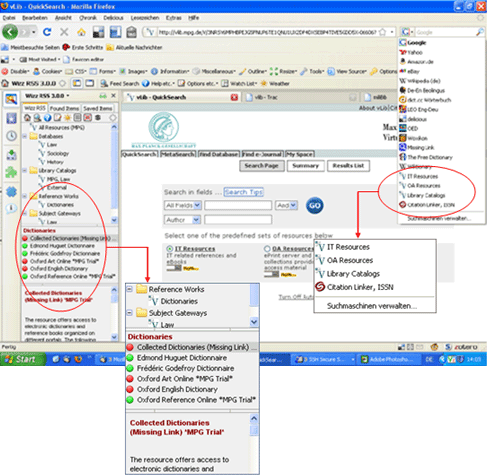Switch to the MetaSearch tab
The image size is (488, 476).
[x=178, y=154]
